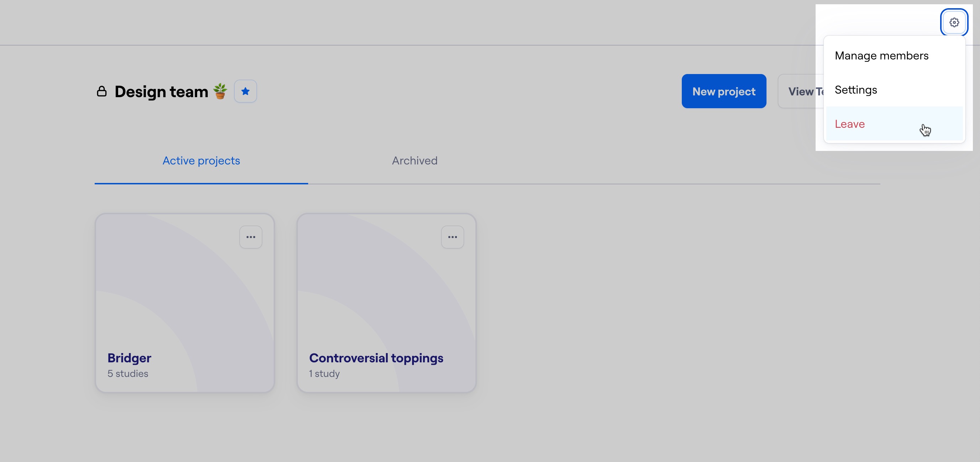Choose Leave in the dropdown menu

[894, 124]
